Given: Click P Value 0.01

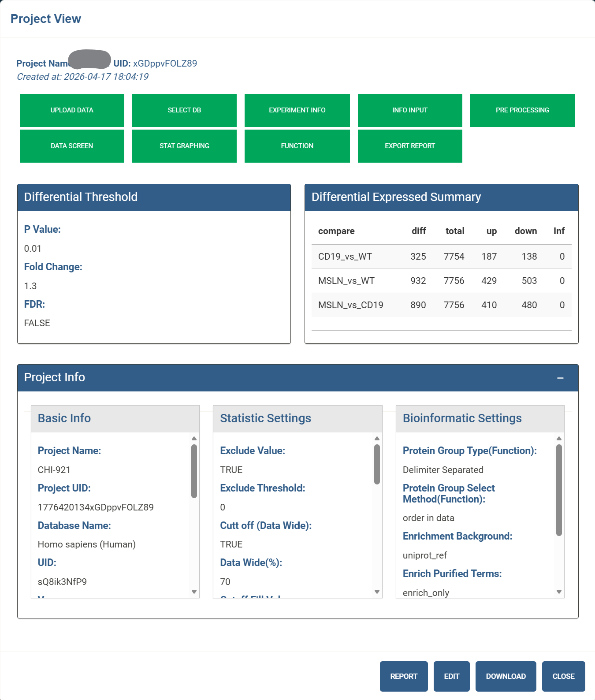Looking at the screenshot, I should point(33,249).
